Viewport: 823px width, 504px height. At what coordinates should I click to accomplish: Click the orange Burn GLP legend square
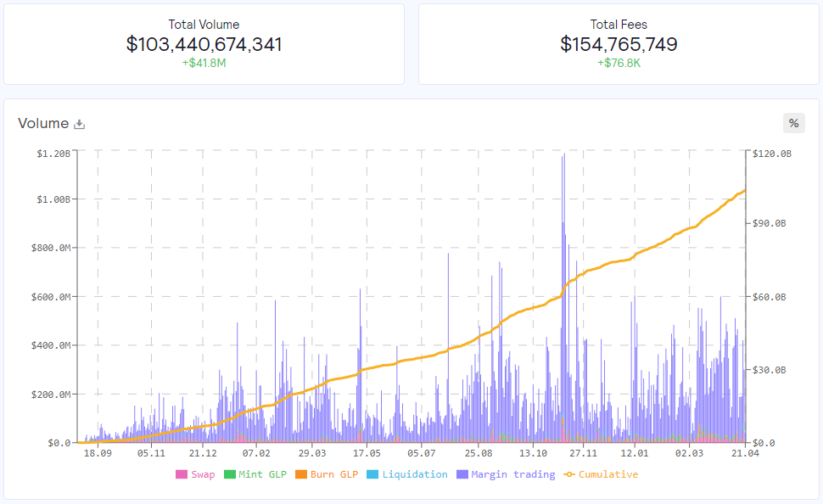pyautogui.click(x=300, y=474)
